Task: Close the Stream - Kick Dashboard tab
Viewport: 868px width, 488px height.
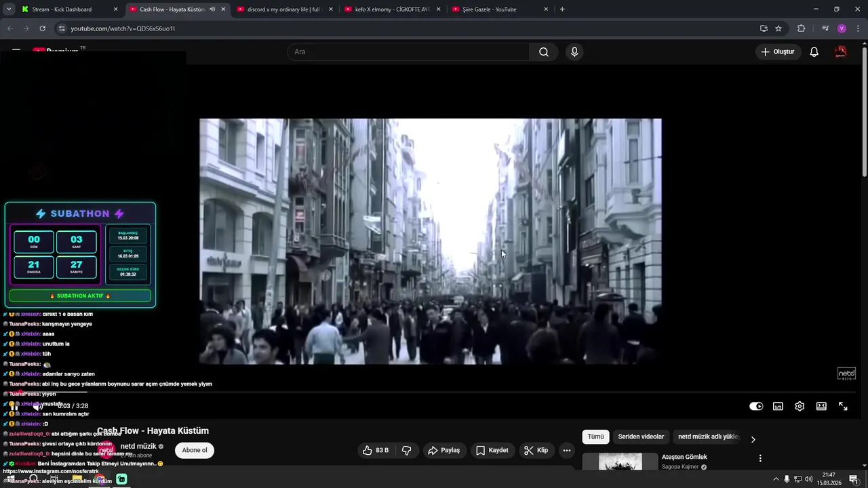Action: (115, 9)
